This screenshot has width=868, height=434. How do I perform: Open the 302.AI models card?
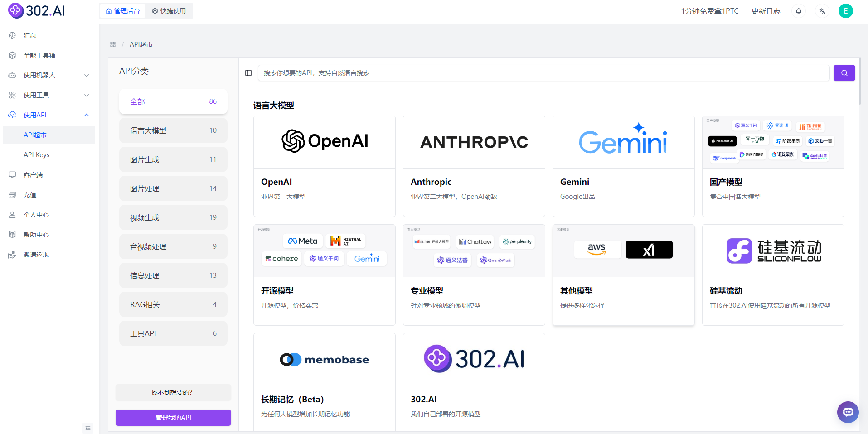474,382
